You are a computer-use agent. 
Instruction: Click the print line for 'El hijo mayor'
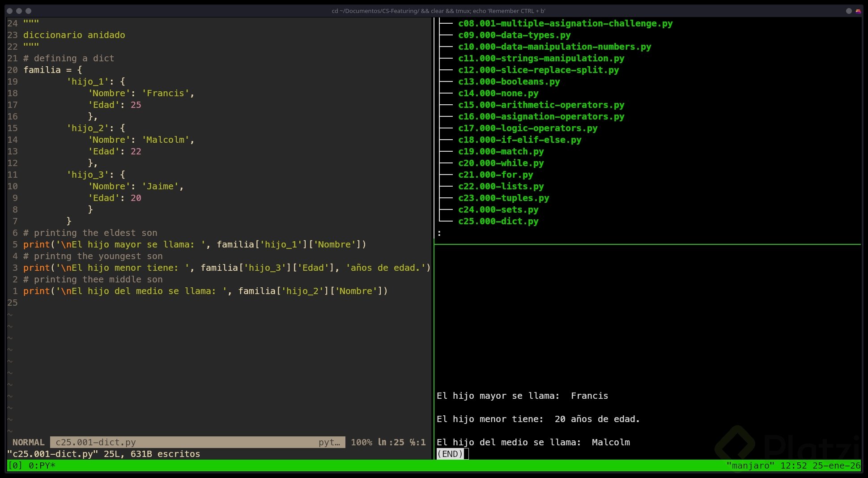(195, 244)
